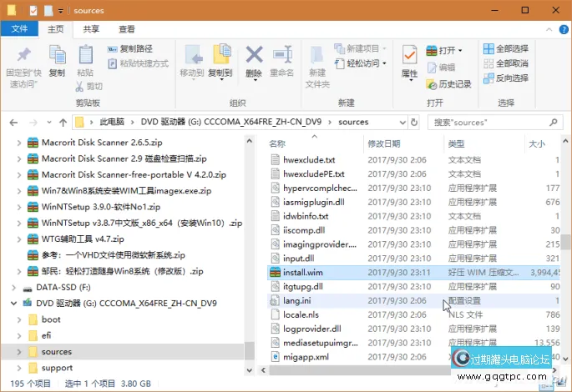Open the address bar history dropdown
Screen dimensions: 572x392
[x=402, y=123]
